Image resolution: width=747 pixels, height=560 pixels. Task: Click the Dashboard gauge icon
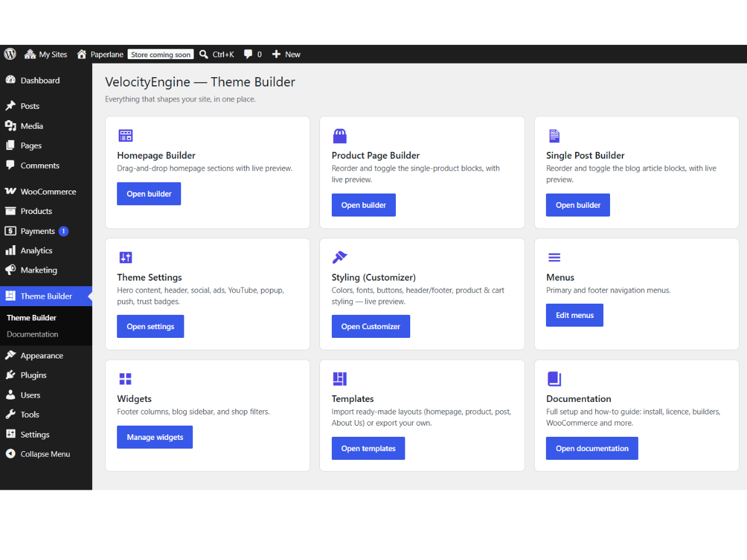(x=10, y=80)
